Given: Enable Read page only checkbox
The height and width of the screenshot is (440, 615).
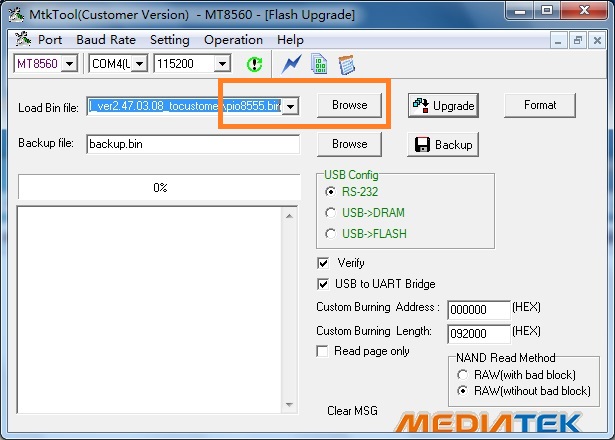Looking at the screenshot, I should click(x=323, y=351).
